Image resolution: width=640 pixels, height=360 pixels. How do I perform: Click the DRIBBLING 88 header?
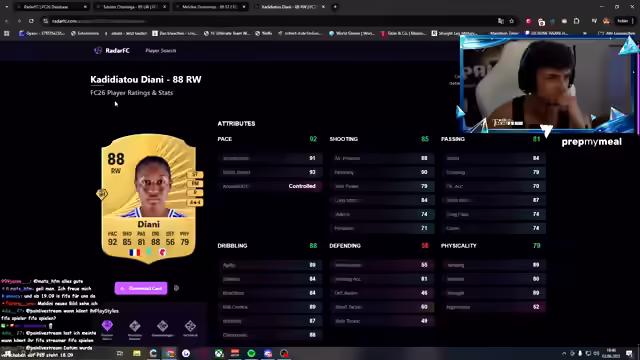[x=267, y=246]
